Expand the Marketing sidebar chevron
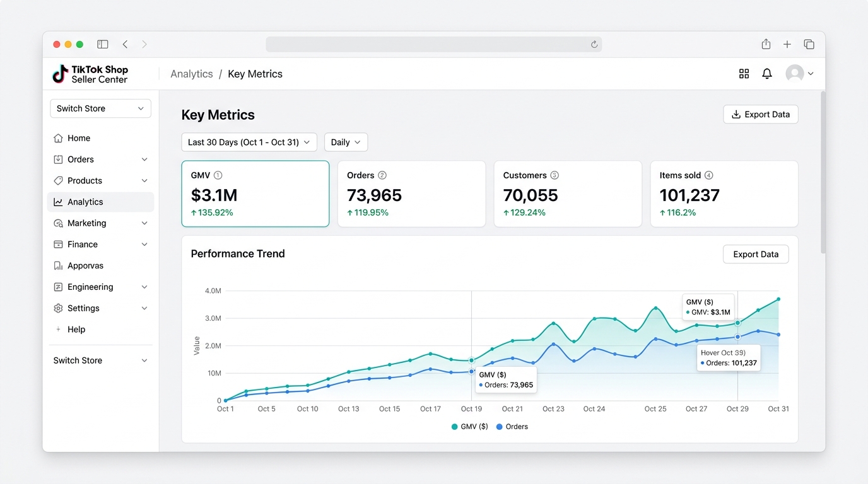This screenshot has height=484, width=868. point(144,223)
